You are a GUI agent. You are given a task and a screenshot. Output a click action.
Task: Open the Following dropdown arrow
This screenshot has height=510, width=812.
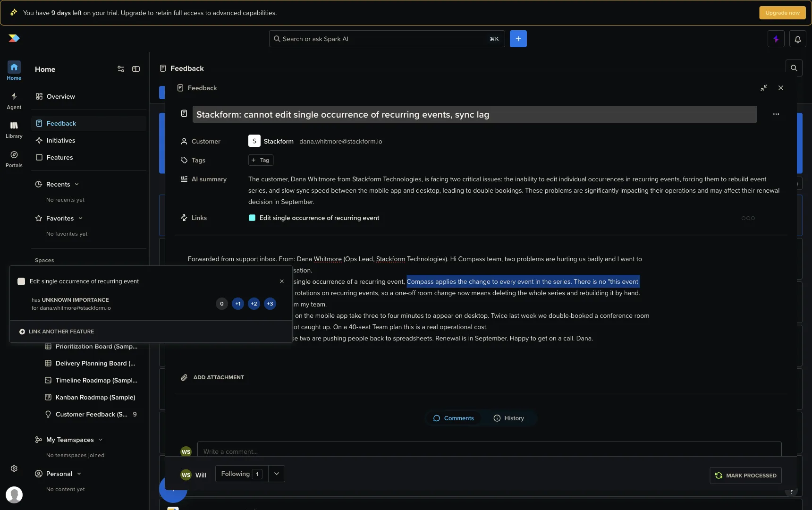pos(277,474)
